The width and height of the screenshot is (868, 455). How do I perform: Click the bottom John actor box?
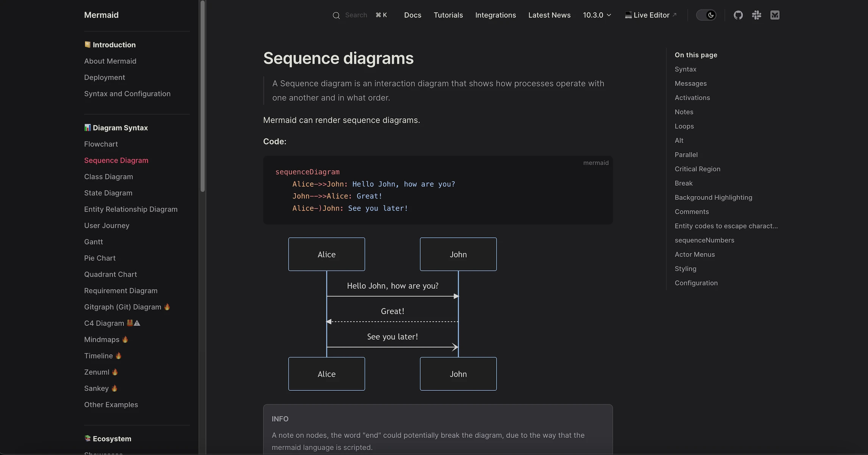pyautogui.click(x=458, y=374)
